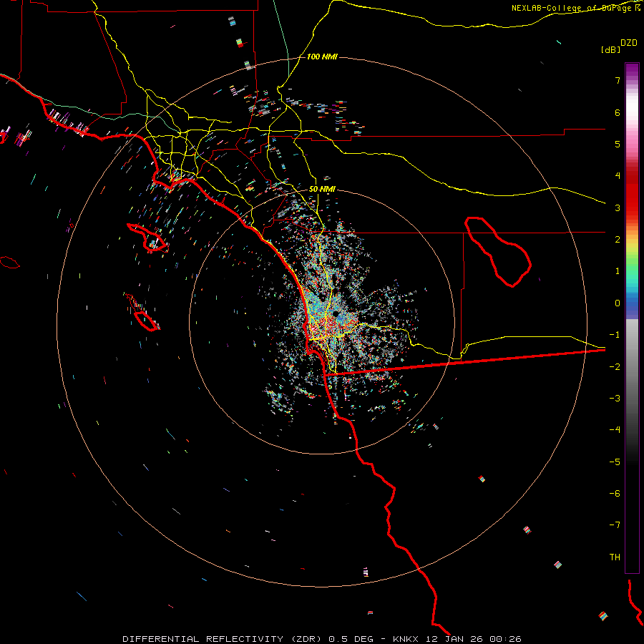Click the 6 value on the dB scale
Screen dimensions: 644x644
click(618, 112)
